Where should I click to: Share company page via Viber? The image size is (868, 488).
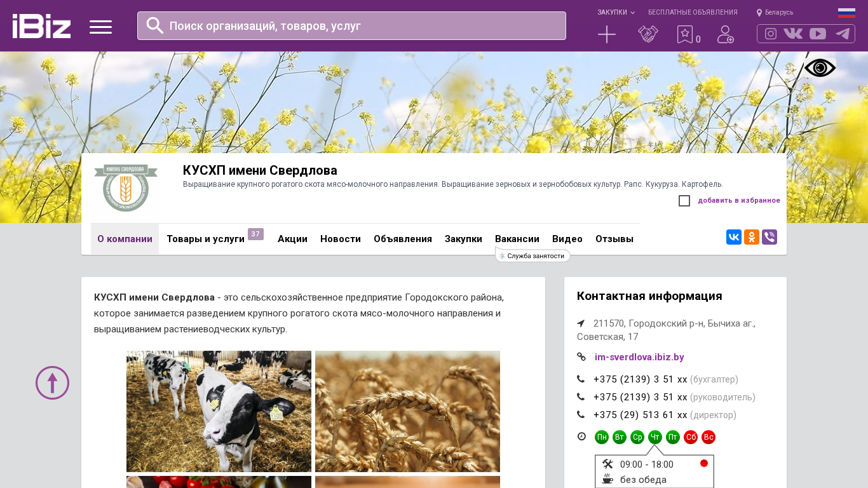770,237
